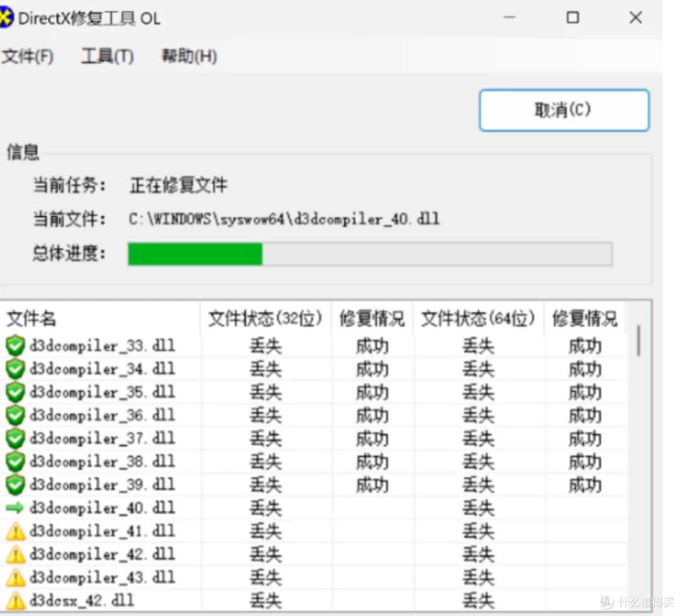This screenshot has width=680, height=616.
Task: Select the d3dcompiler_34.dll file name
Action: coord(103,369)
